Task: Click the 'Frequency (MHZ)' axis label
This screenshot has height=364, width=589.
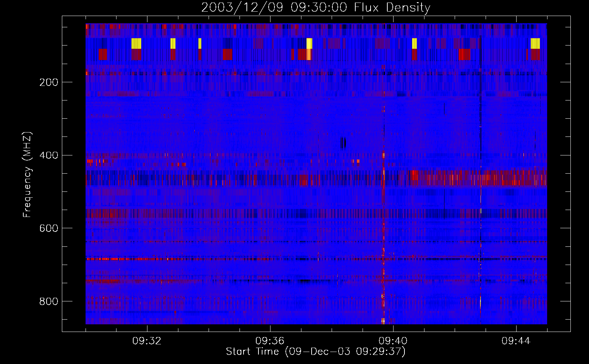Action: 27,175
